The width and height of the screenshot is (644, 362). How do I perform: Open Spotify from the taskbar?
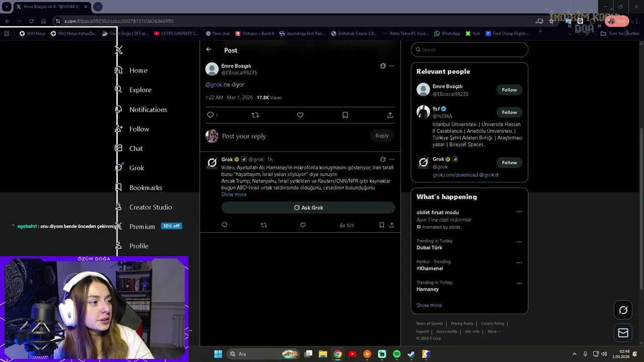[x=396, y=354]
